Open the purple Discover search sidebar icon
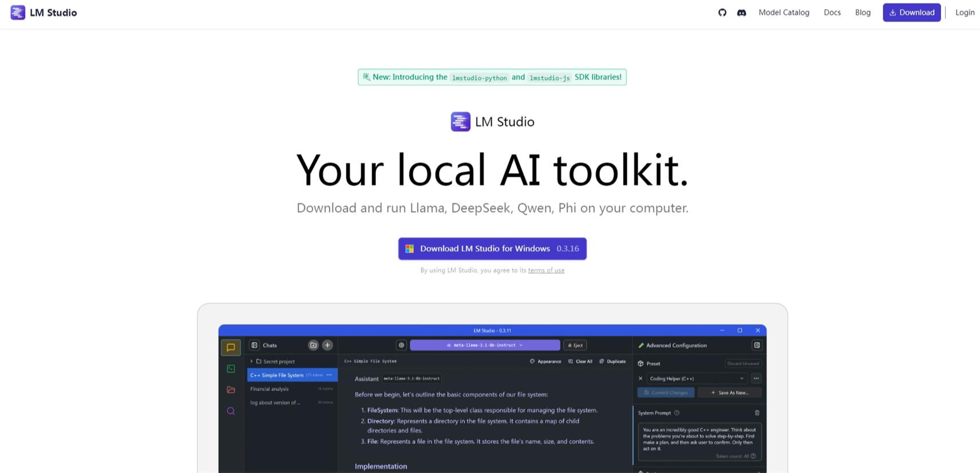Viewport: 980px width, 473px height. (x=231, y=411)
